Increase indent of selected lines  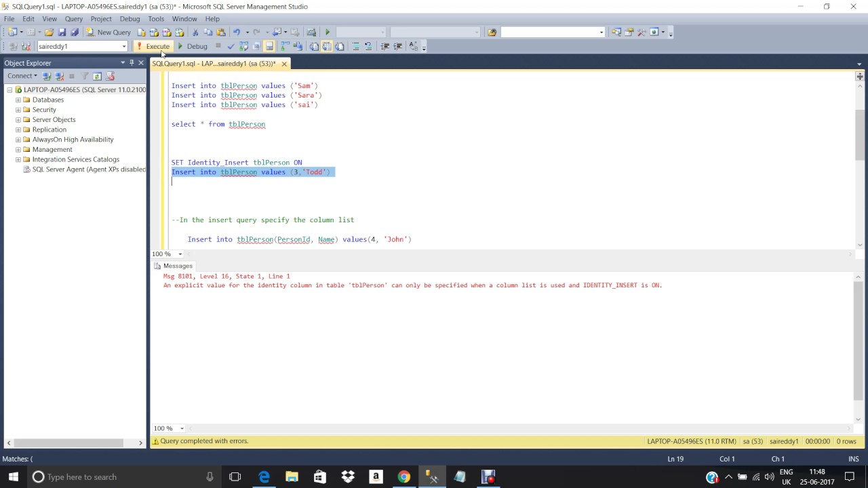[x=397, y=46]
